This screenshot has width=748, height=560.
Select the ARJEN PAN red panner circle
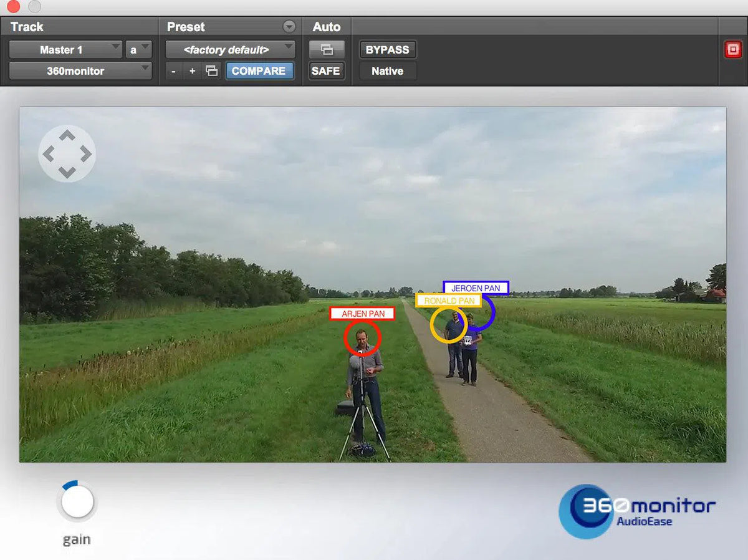(x=362, y=339)
